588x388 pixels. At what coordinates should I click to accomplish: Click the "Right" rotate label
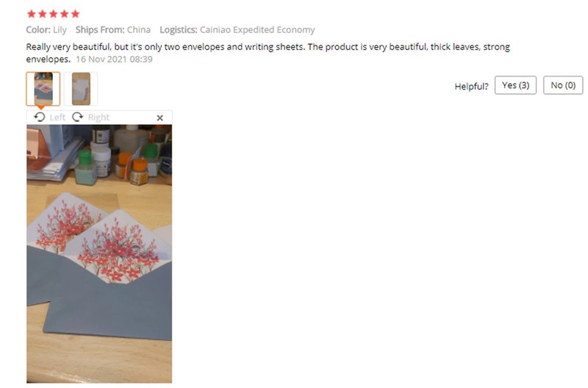[98, 118]
